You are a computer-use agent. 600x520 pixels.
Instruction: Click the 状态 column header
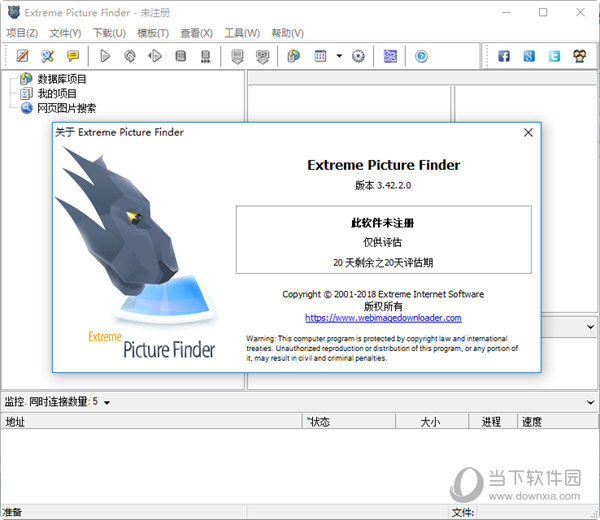point(349,422)
